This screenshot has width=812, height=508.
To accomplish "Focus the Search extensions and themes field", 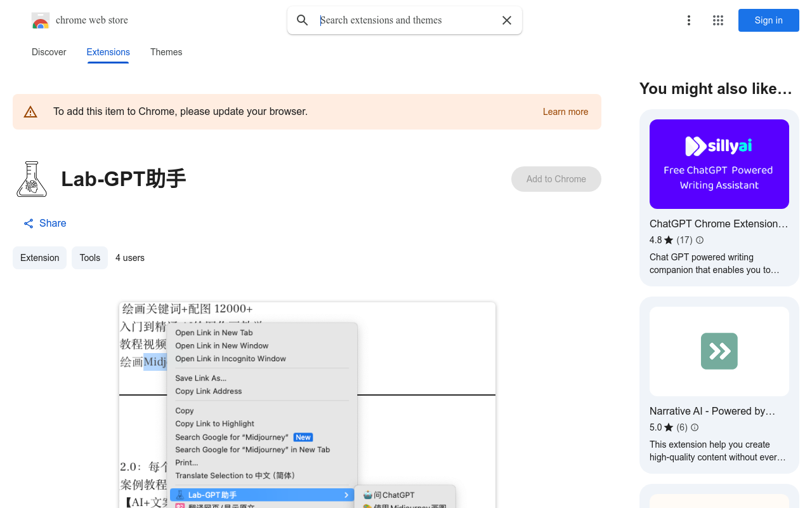I will coord(406,20).
